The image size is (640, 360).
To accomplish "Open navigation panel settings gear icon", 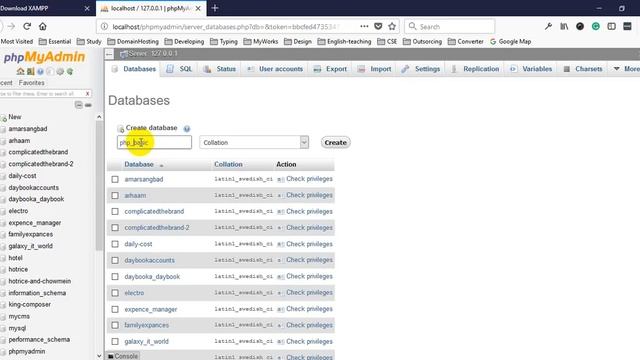I will tap(60, 71).
